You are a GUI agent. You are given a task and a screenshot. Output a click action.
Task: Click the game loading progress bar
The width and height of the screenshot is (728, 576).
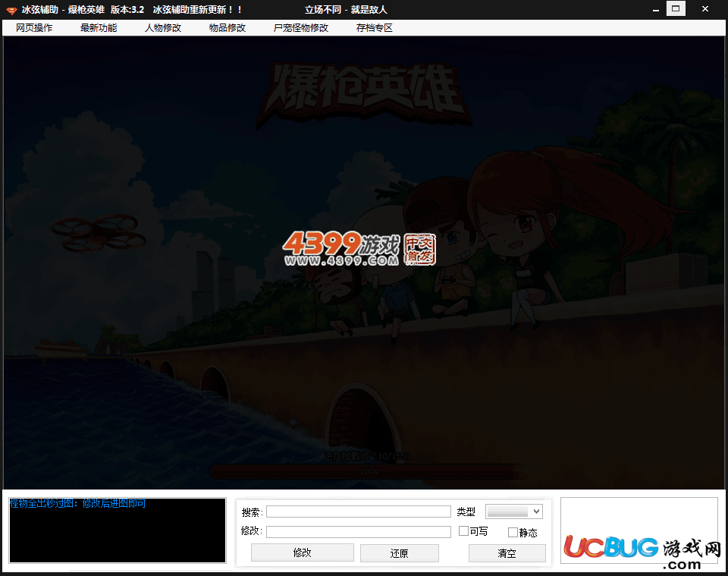pyautogui.click(x=369, y=471)
